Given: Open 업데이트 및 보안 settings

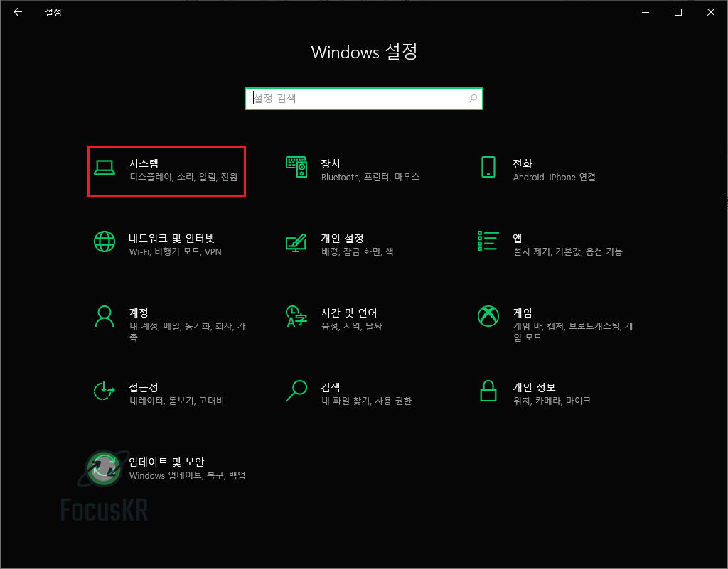Looking at the screenshot, I should pos(166,462).
